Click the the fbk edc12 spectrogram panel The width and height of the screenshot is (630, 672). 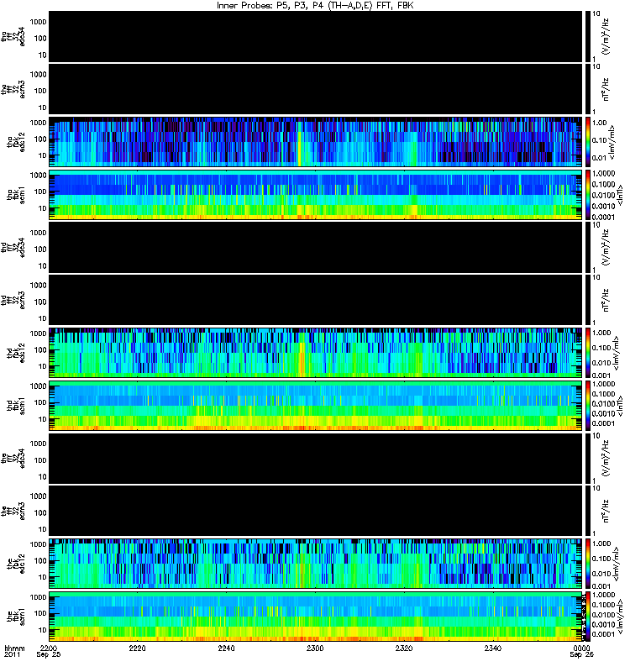point(316,564)
